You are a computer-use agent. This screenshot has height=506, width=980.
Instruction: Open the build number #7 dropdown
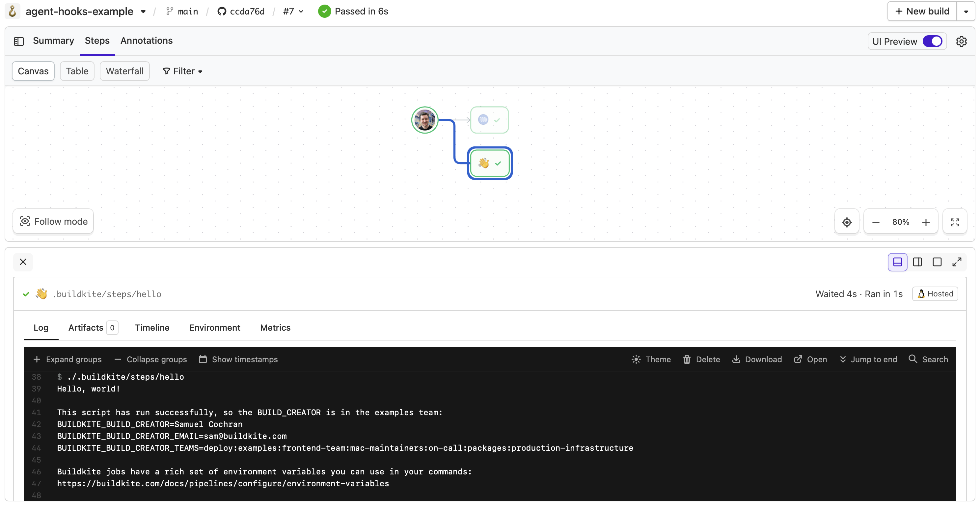tap(293, 12)
